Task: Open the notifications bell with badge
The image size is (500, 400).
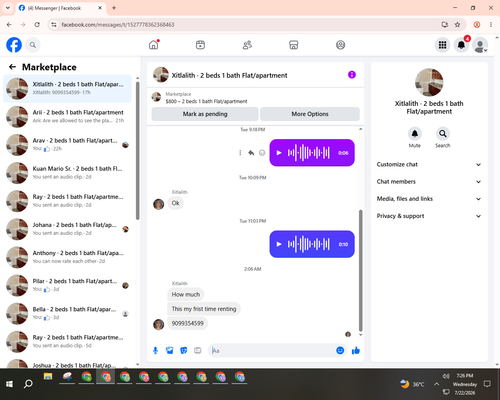Action: (461, 45)
